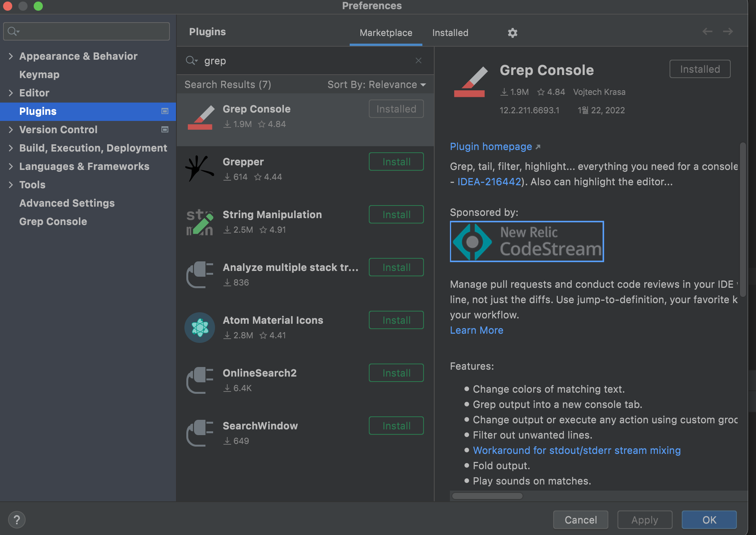Expand the Build, Execution, Deployment node
Screen dimensions: 756x535
point(11,148)
